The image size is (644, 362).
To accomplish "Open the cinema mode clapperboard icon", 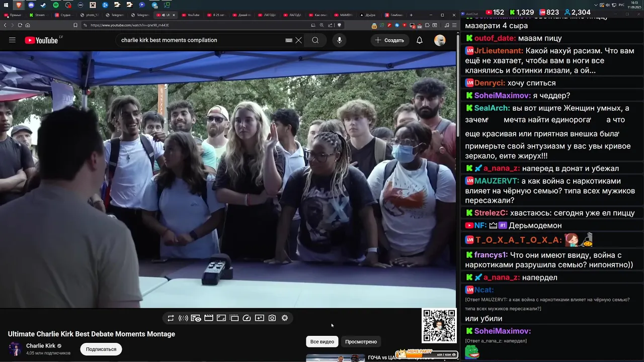I will click(209, 318).
